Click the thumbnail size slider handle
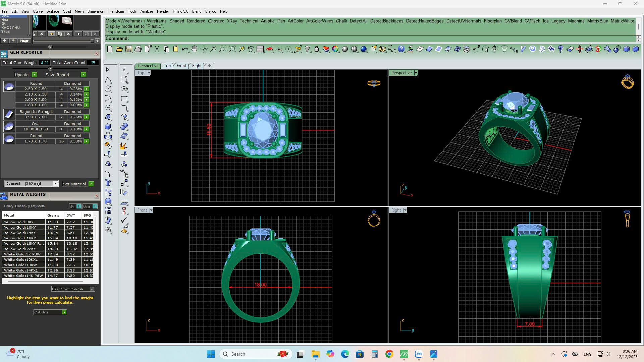644x362 pixels. click(x=92, y=41)
